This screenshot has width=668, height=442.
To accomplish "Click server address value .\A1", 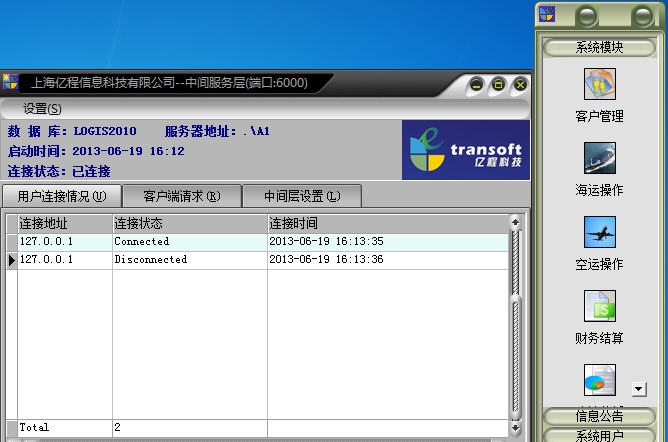I will [x=256, y=131].
